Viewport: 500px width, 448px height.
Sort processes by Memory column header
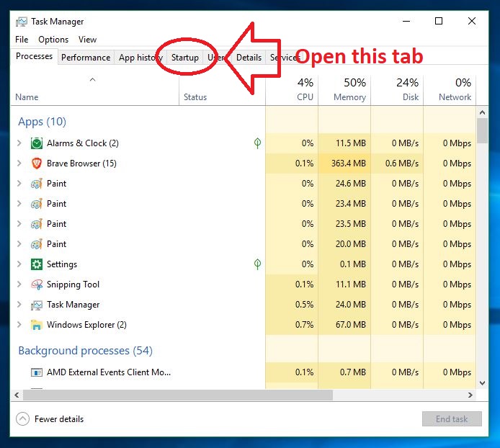349,90
